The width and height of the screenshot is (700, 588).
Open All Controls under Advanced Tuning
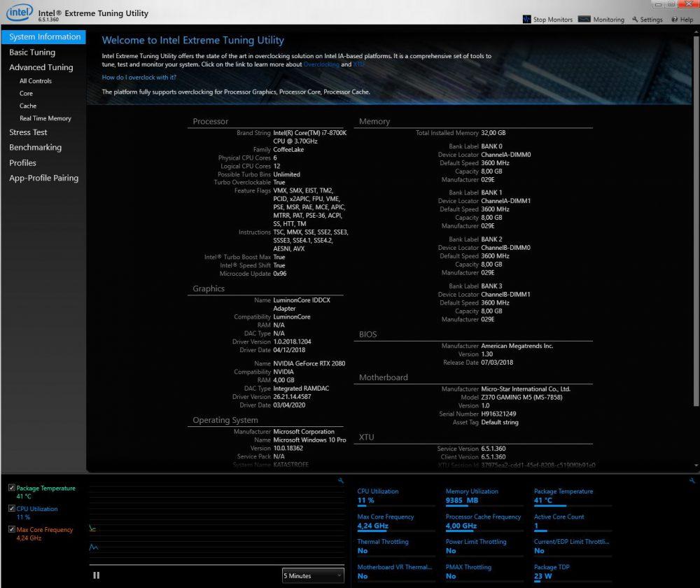click(x=36, y=80)
